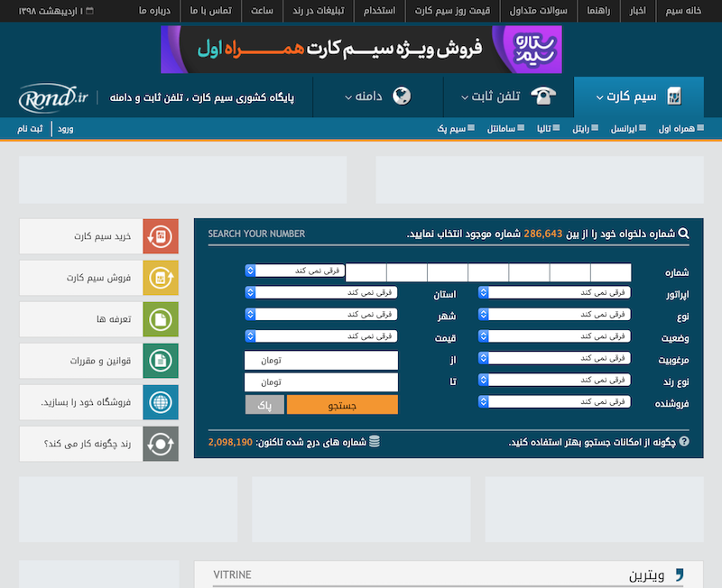Click the blue globe build-your-store icon

[x=161, y=402]
